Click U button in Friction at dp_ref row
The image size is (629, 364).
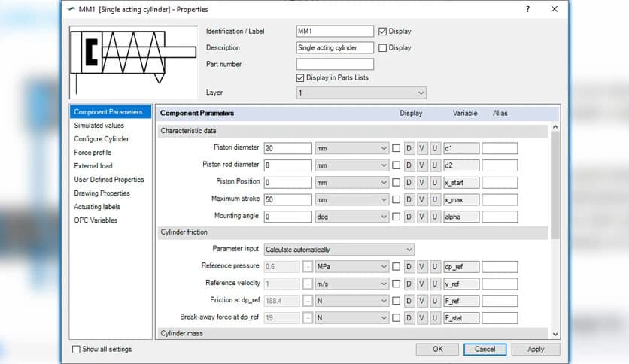coord(434,301)
